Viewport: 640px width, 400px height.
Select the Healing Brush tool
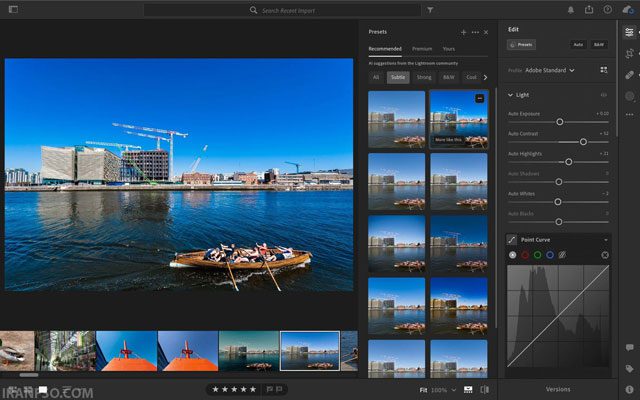pos(629,75)
